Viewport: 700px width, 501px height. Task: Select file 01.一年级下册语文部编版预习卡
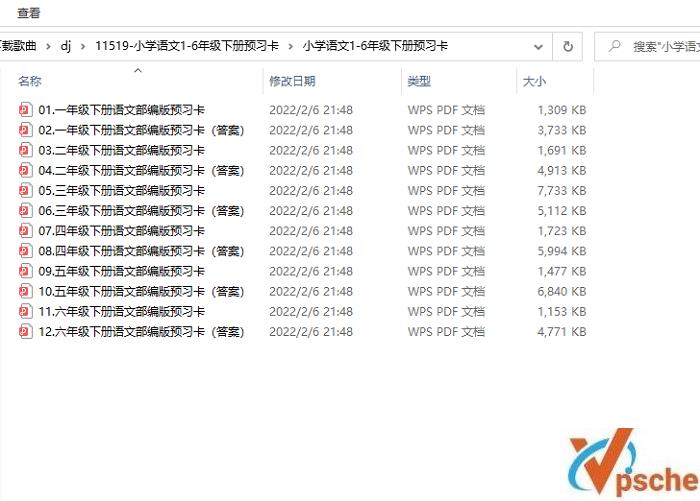click(x=121, y=110)
